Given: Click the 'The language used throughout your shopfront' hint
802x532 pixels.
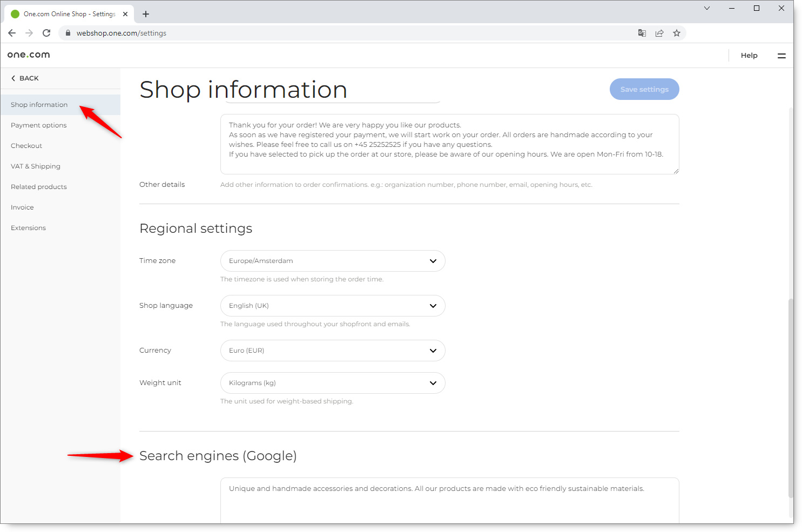Looking at the screenshot, I should (315, 324).
